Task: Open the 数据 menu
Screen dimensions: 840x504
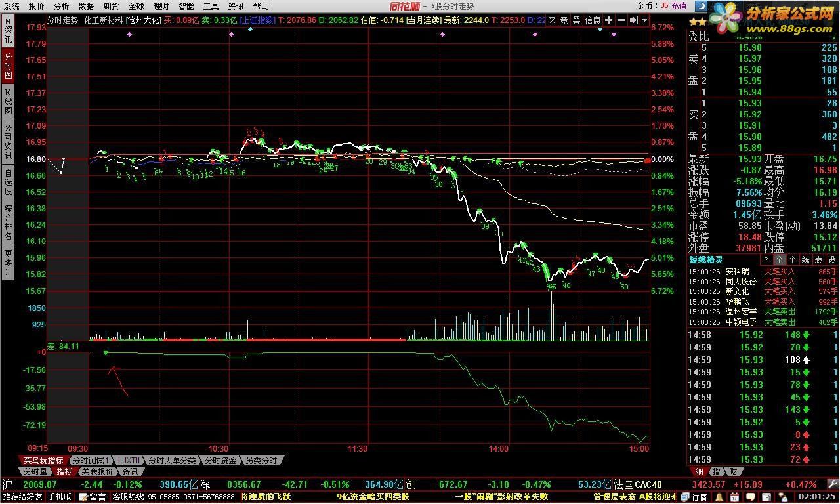Action: pos(86,6)
